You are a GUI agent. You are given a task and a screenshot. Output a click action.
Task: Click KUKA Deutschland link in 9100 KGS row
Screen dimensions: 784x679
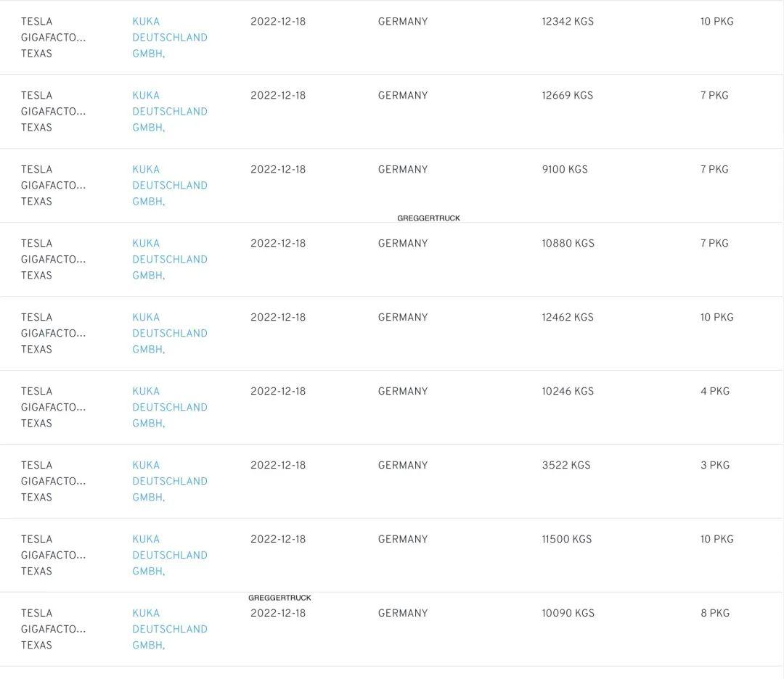tap(169, 186)
